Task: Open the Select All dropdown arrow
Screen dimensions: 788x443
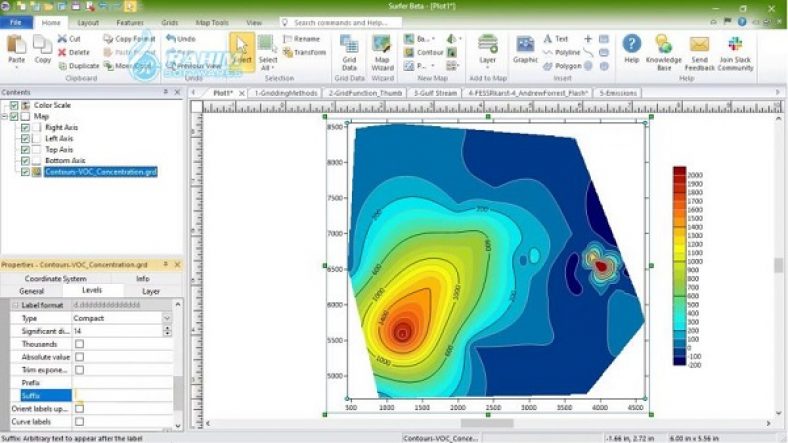Action: coord(272,68)
